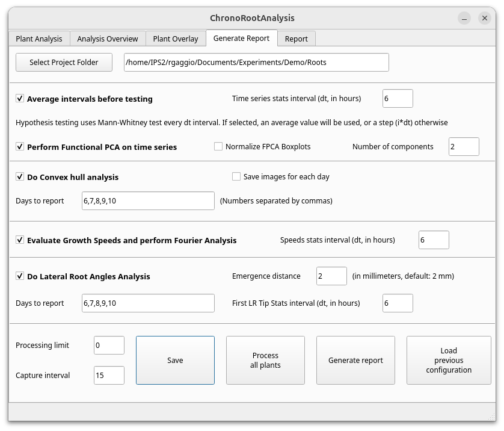
Task: Click the Select Project Folder button
Action: (x=64, y=62)
